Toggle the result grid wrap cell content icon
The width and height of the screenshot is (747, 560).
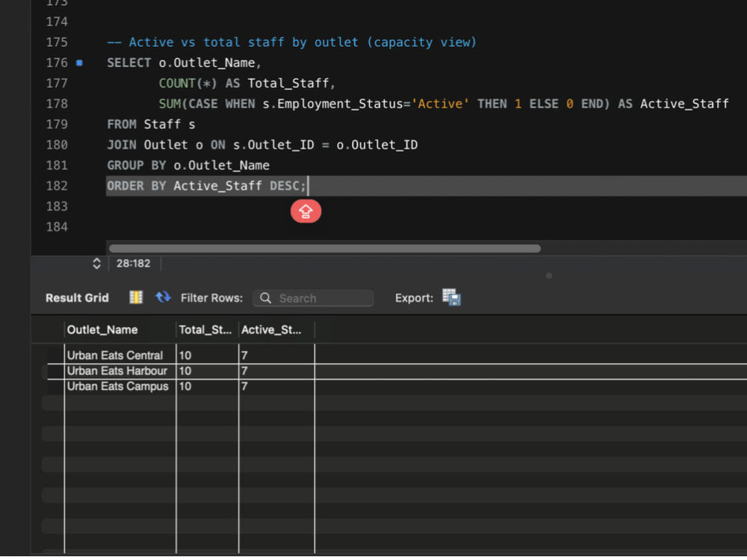(x=136, y=298)
